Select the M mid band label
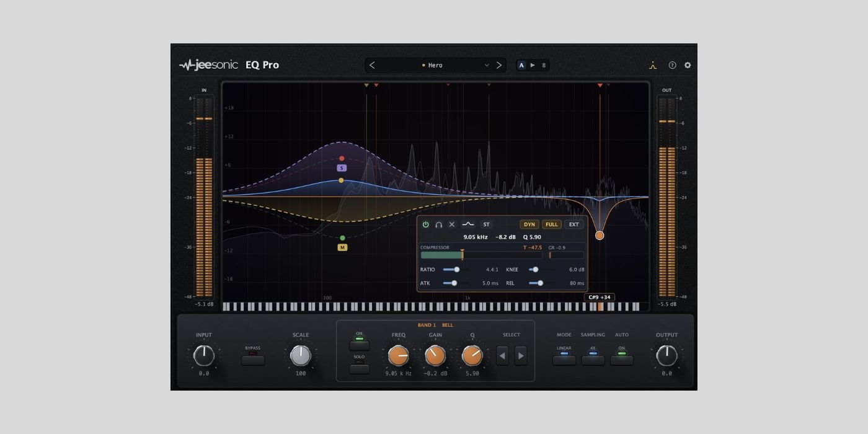Image resolution: width=868 pixels, height=434 pixels. pyautogui.click(x=342, y=247)
